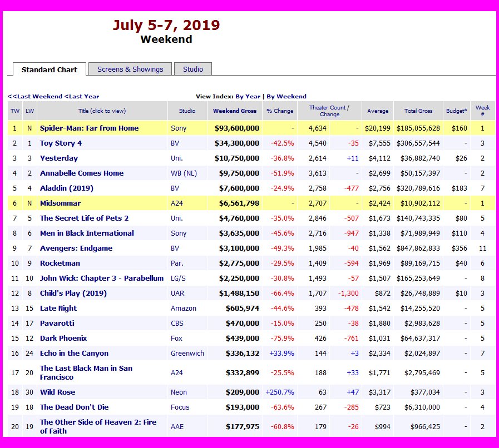Sort by Total Gross column header
The image size is (499, 448).
point(418,111)
